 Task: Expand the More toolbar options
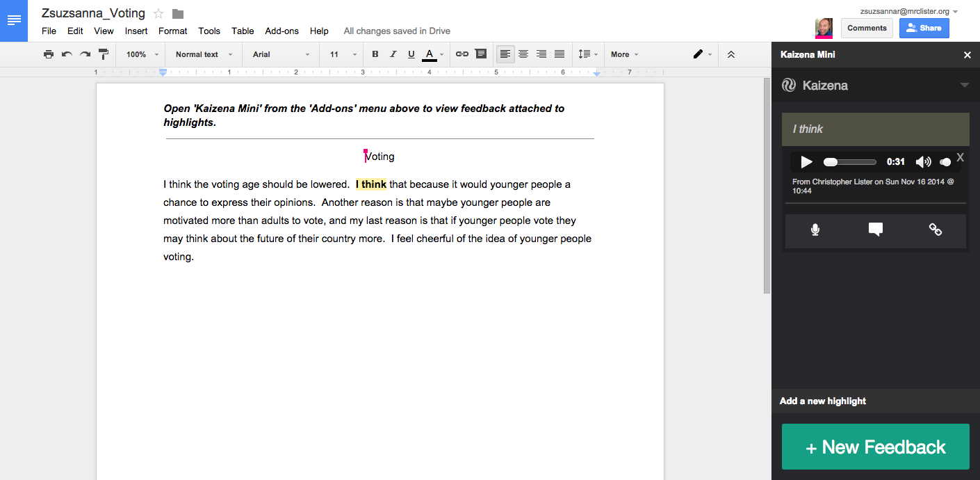624,54
